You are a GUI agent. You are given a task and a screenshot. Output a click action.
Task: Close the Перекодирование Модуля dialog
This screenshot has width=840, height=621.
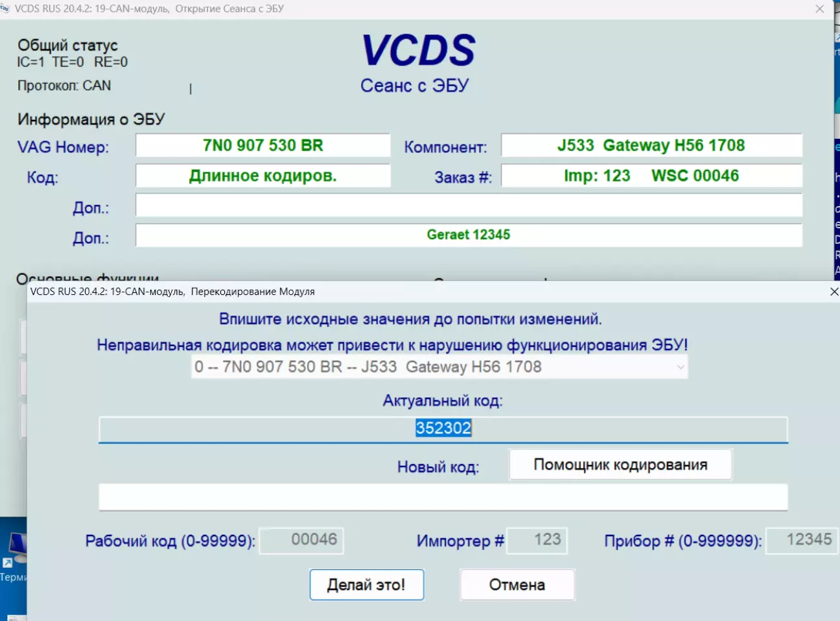click(x=834, y=292)
